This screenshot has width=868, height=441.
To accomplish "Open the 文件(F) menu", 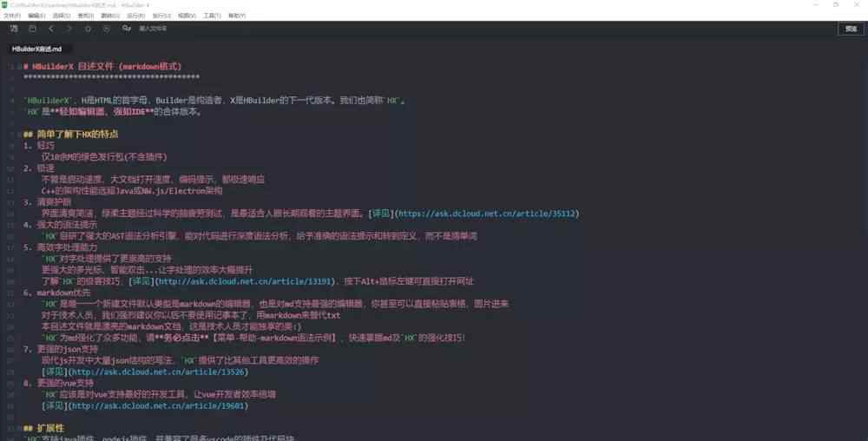I will 11,16.
